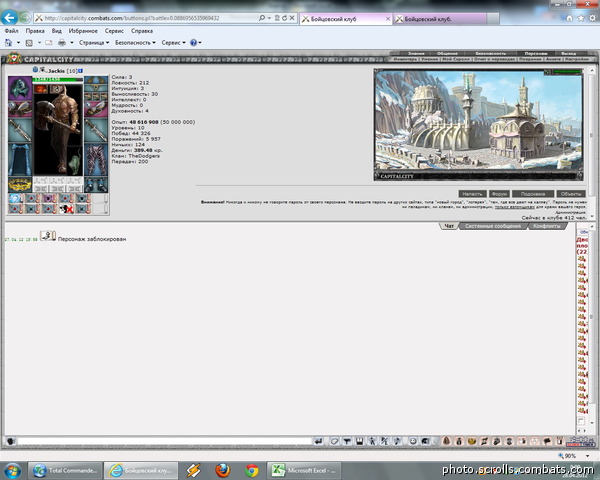
Task: Click the left bracers equipment slot
Action: click(20, 109)
